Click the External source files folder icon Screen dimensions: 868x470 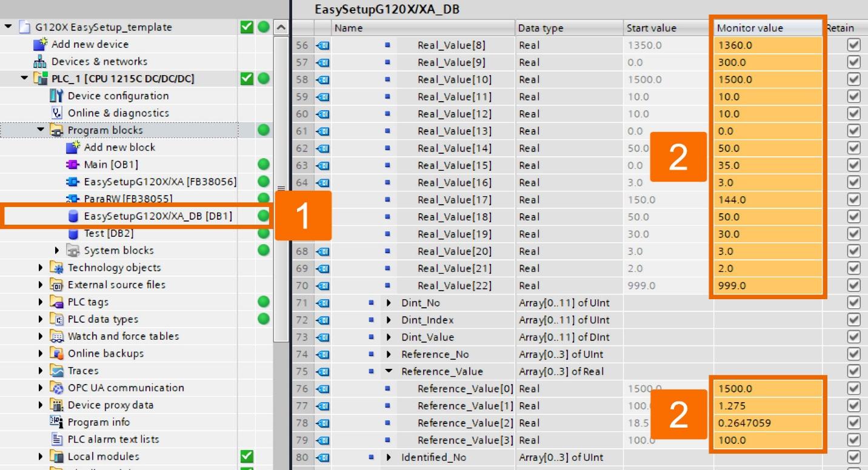coord(56,285)
